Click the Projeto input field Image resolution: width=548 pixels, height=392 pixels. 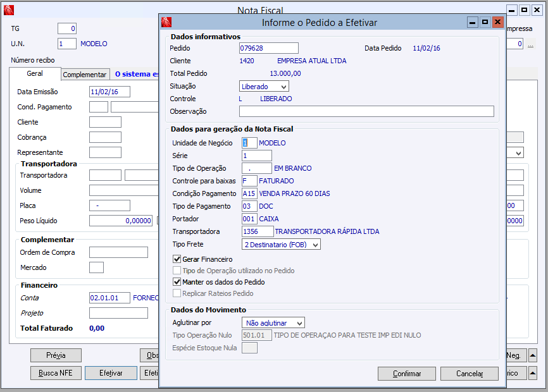click(118, 313)
